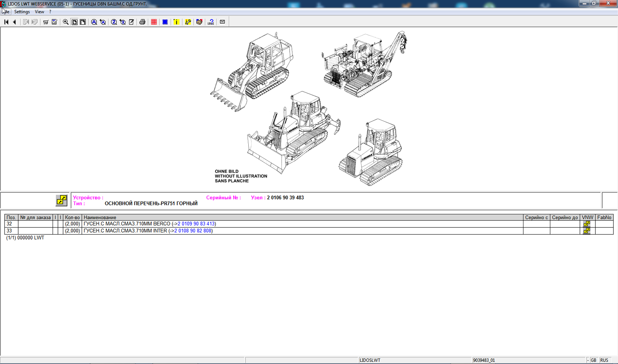Click the LIDOS help question icon
The height and width of the screenshot is (364, 618).
pyautogui.click(x=211, y=22)
